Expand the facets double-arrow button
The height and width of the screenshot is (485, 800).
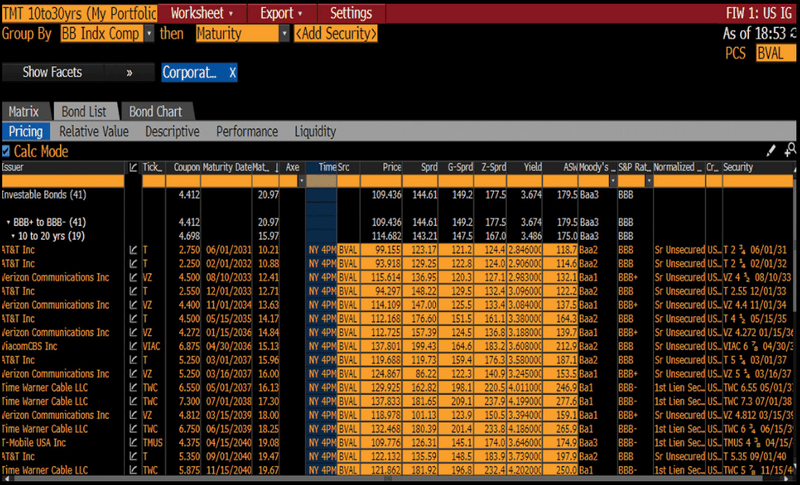129,72
